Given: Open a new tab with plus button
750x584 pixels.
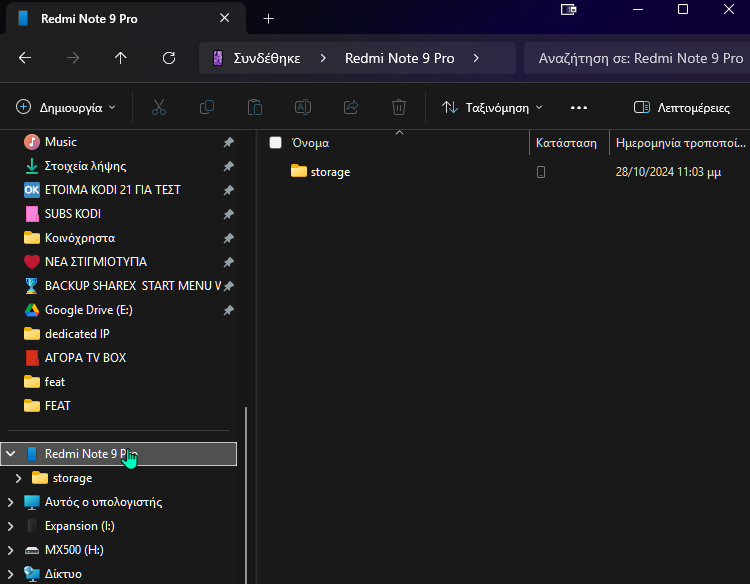Looking at the screenshot, I should pyautogui.click(x=268, y=19).
